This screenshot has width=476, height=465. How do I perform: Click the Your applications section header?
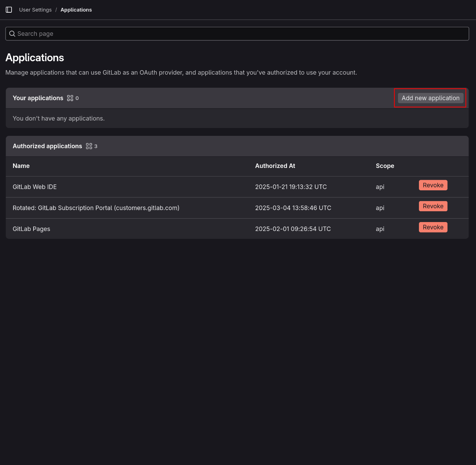click(x=38, y=98)
